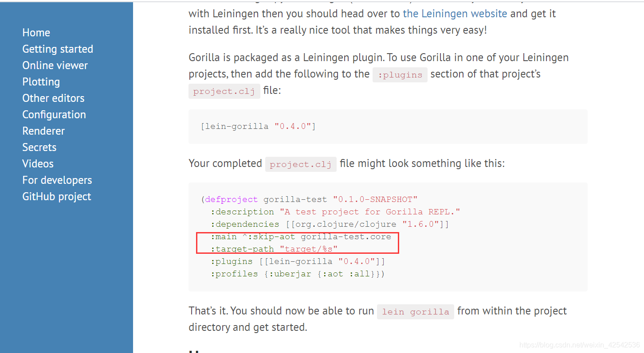Click the :dependencies code line
This screenshot has height=353, width=644.
tap(330, 225)
